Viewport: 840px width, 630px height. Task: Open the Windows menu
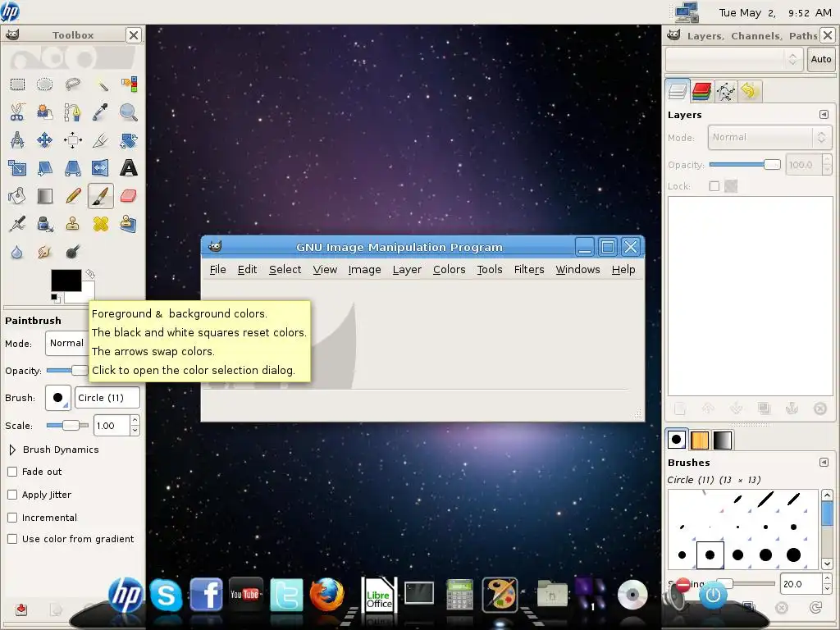coord(577,269)
